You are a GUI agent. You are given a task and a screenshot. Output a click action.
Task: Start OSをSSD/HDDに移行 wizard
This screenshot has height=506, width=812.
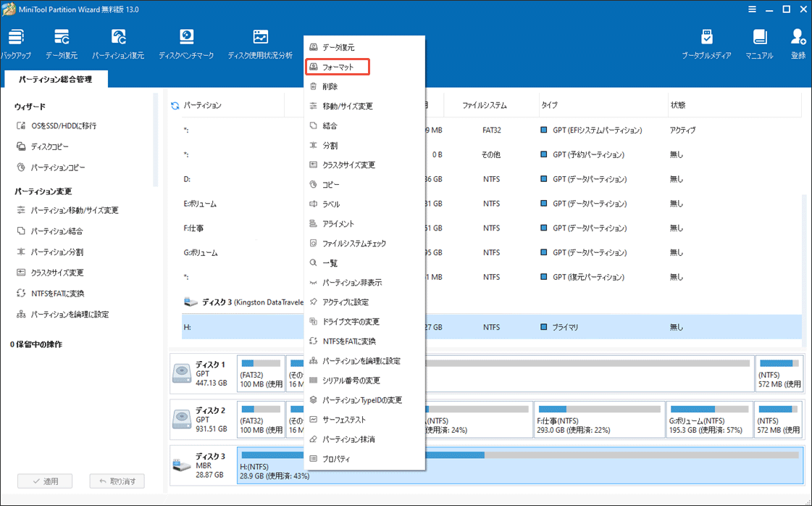coord(63,125)
